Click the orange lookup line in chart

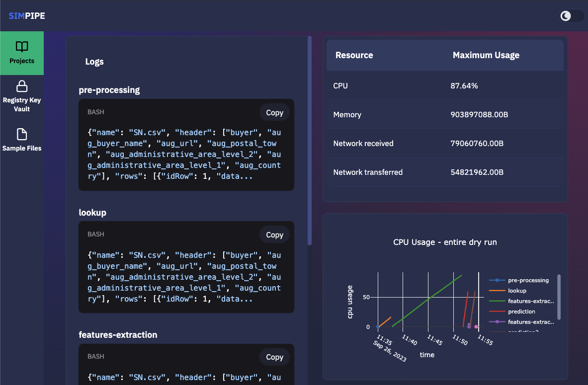click(x=385, y=322)
